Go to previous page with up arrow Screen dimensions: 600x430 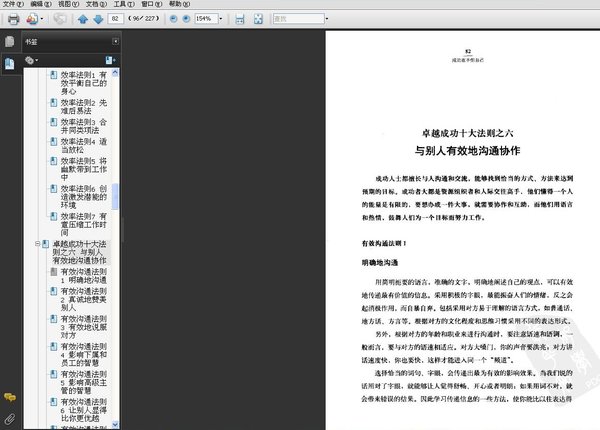click(x=81, y=19)
